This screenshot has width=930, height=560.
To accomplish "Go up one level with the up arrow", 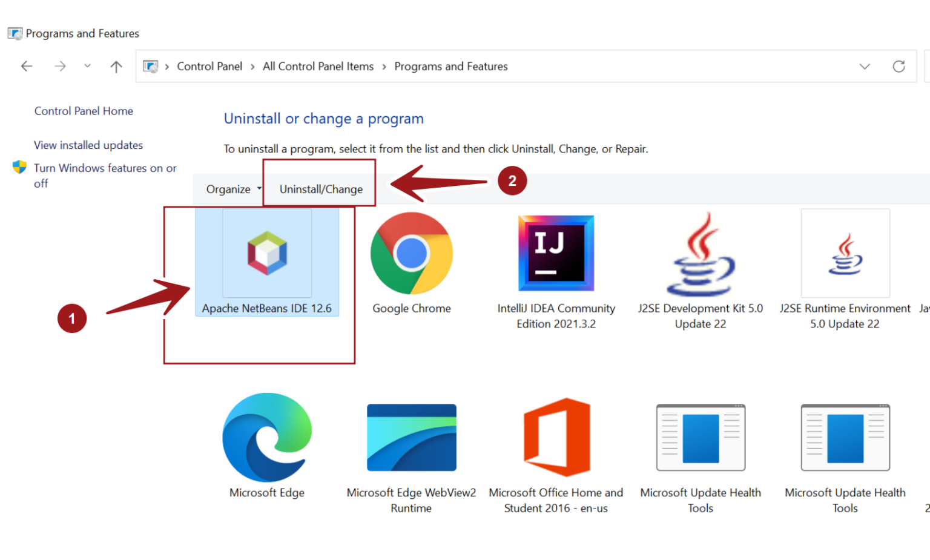I will coord(116,66).
